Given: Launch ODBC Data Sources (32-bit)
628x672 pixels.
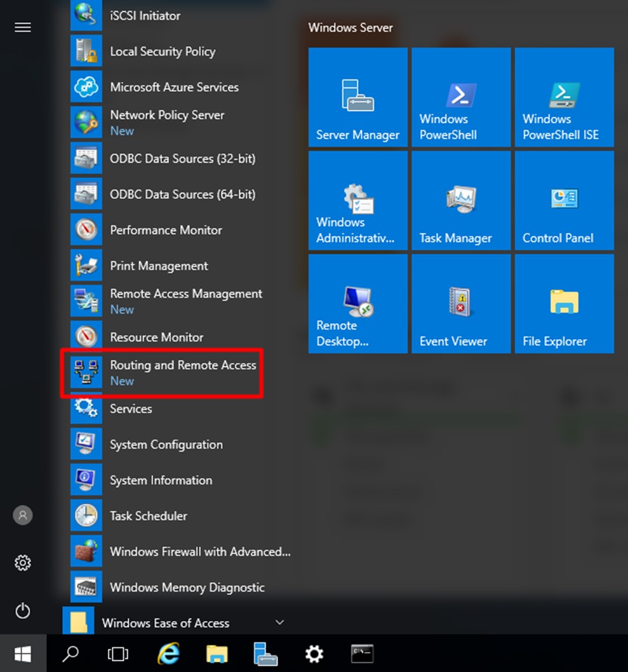Looking at the screenshot, I should click(x=180, y=159).
